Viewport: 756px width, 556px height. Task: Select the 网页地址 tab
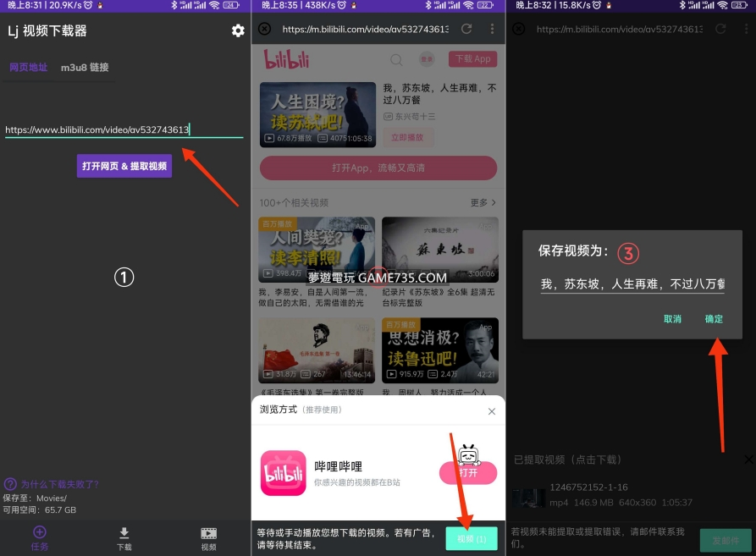tap(29, 68)
